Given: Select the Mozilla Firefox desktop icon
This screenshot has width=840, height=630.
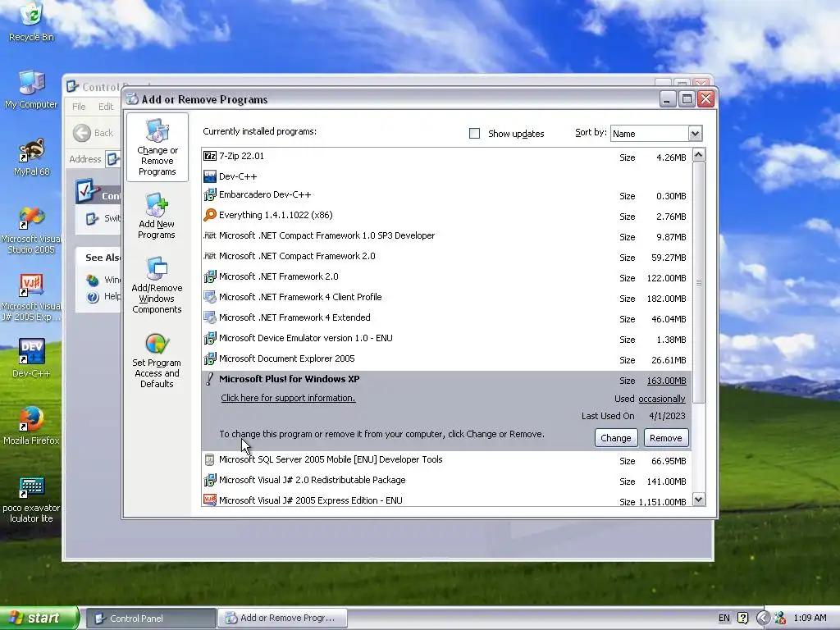Looking at the screenshot, I should (31, 426).
